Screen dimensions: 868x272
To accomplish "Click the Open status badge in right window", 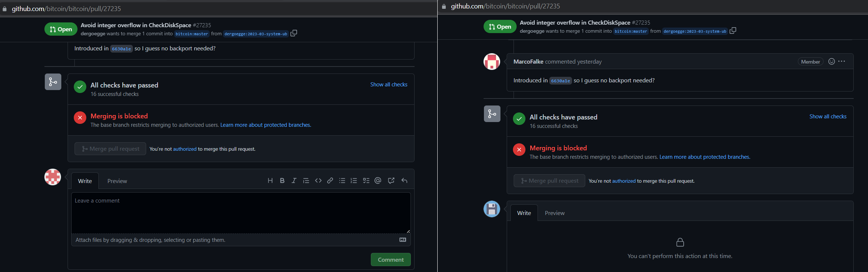I will click(x=500, y=26).
